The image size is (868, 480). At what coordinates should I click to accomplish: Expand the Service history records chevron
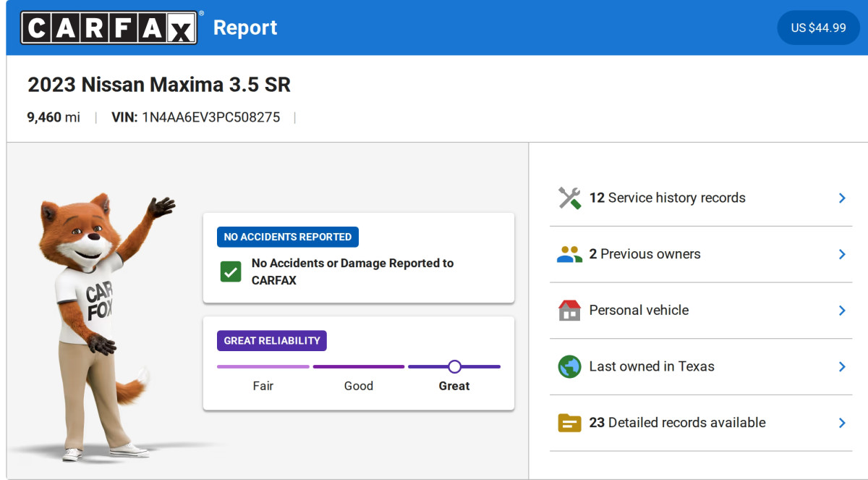[x=842, y=198]
